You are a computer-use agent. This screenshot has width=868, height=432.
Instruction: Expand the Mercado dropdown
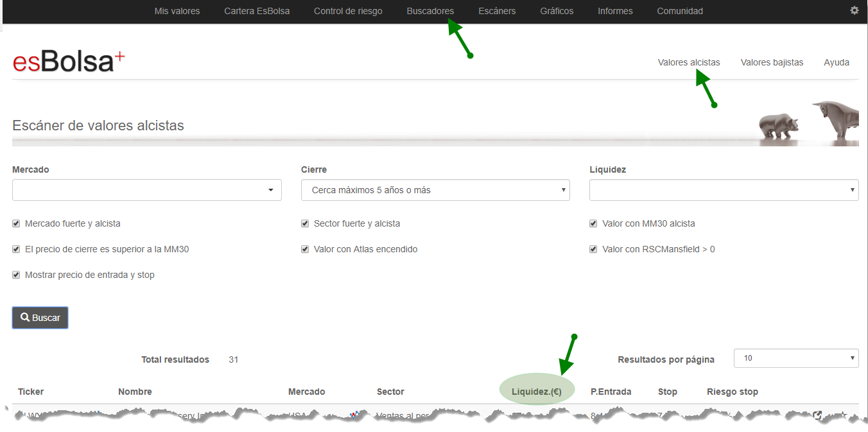pyautogui.click(x=147, y=190)
